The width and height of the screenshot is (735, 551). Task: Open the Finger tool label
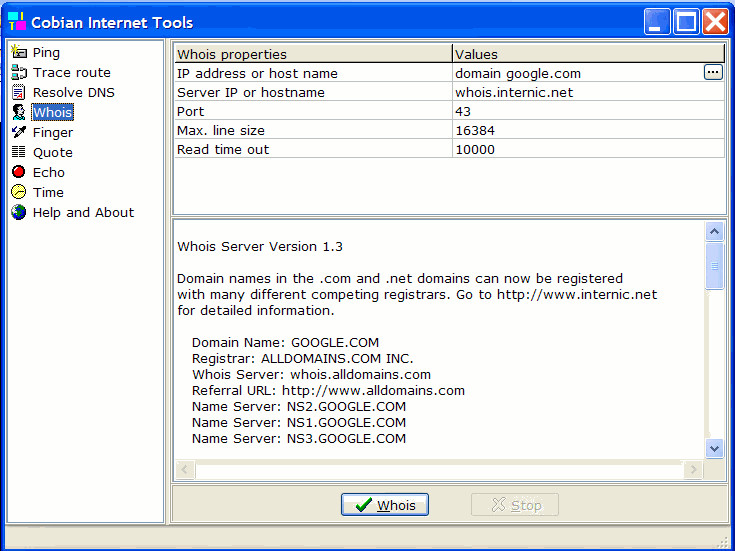click(x=52, y=133)
